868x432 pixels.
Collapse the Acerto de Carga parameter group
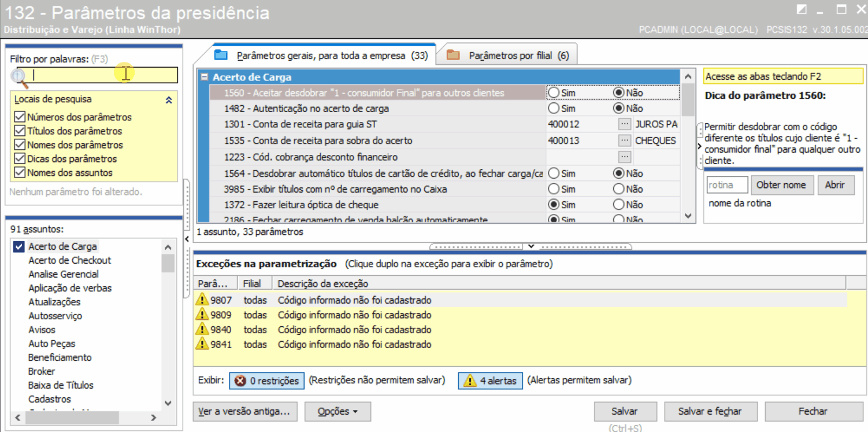pyautogui.click(x=205, y=77)
